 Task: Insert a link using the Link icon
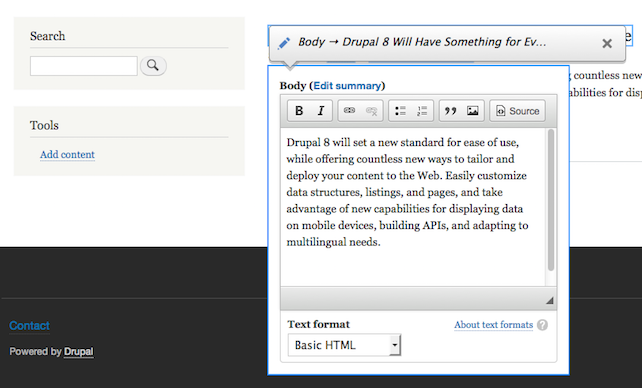tap(349, 111)
